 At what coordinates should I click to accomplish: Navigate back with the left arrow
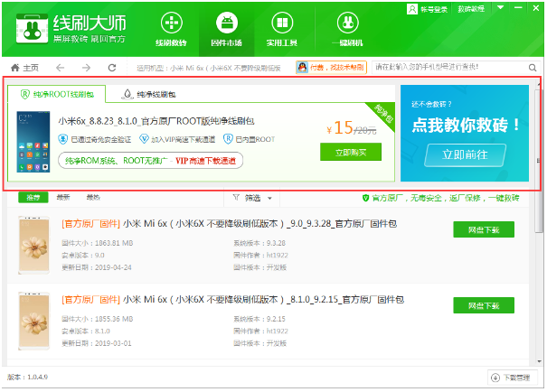pos(61,67)
